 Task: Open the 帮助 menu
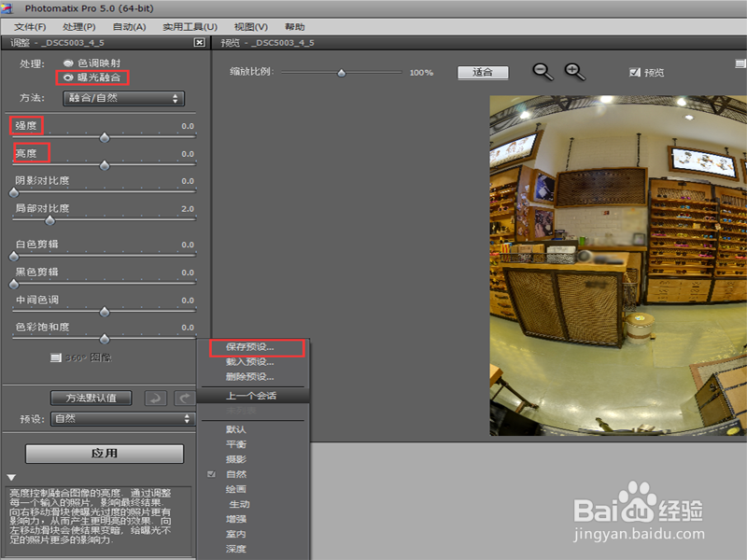[x=294, y=27]
